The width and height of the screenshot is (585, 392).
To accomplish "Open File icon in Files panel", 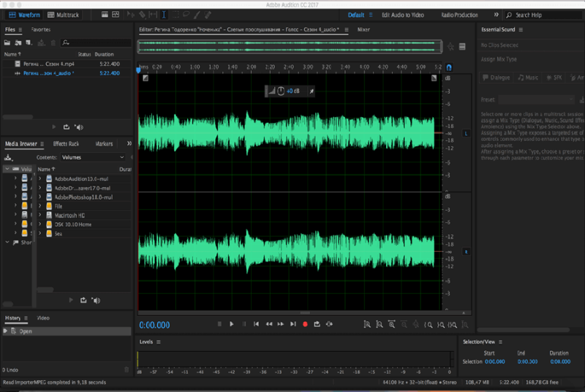I will [x=7, y=43].
